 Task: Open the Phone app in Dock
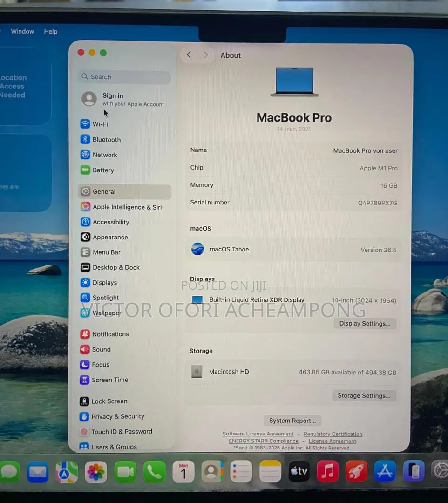(154, 472)
